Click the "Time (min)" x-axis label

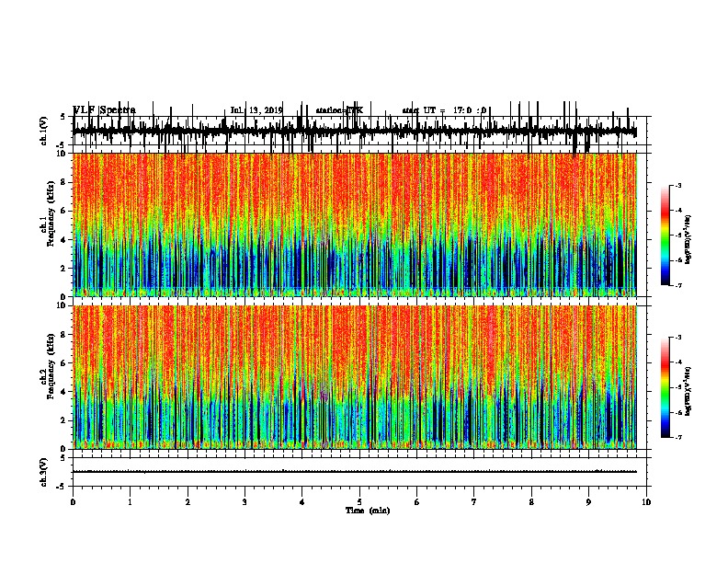(368, 511)
